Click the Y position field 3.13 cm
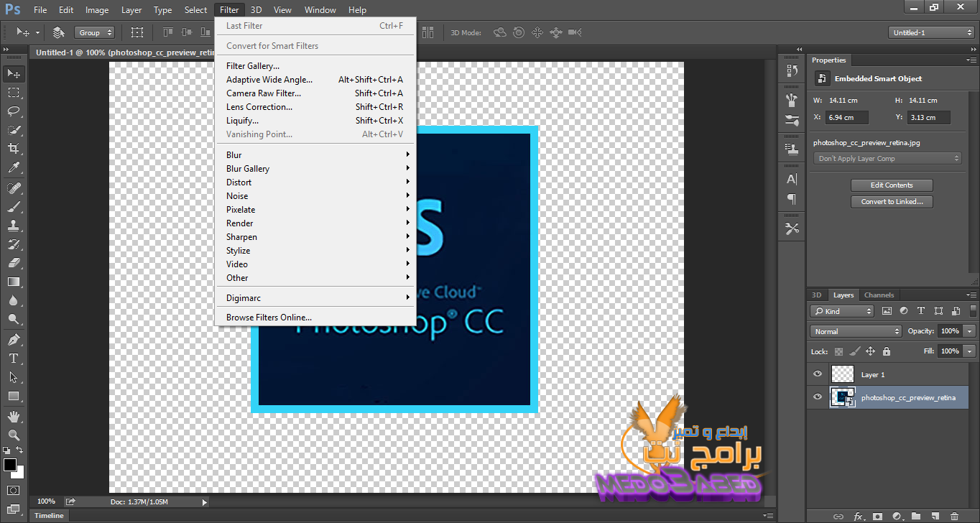Viewport: 980px width, 523px height. [929, 117]
